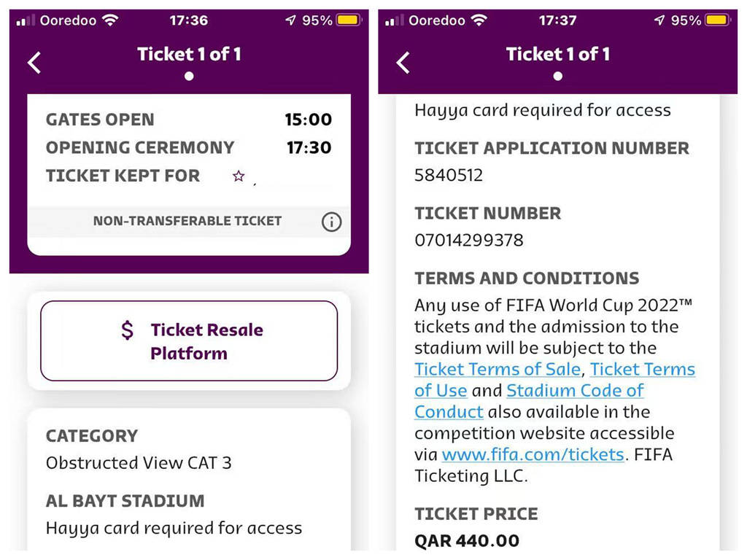The image size is (747, 560).
Task: Tap Wi-Fi icon in right status bar
Action: click(479, 20)
